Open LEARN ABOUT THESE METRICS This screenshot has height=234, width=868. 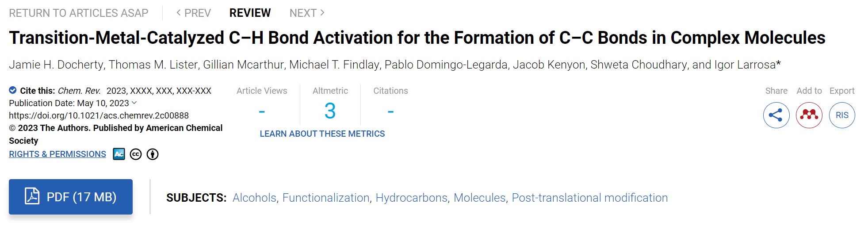322,134
